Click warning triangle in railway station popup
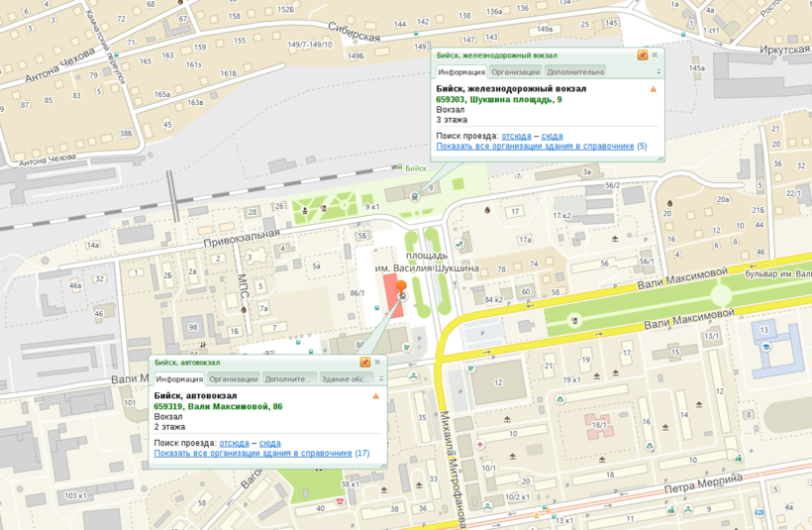Viewport: 812px width, 530px height. tap(653, 89)
